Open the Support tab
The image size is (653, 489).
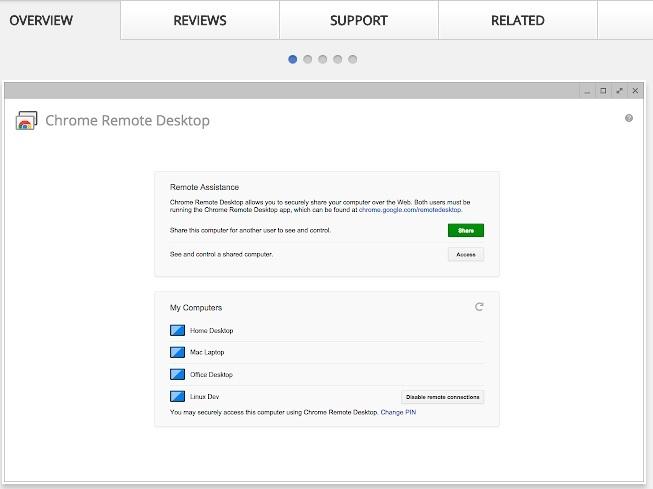tap(358, 20)
